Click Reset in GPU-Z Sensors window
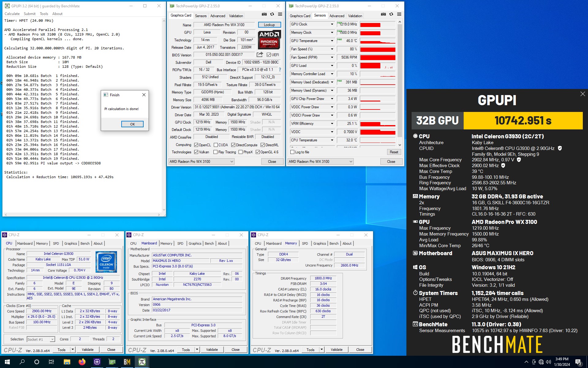 pos(394,152)
